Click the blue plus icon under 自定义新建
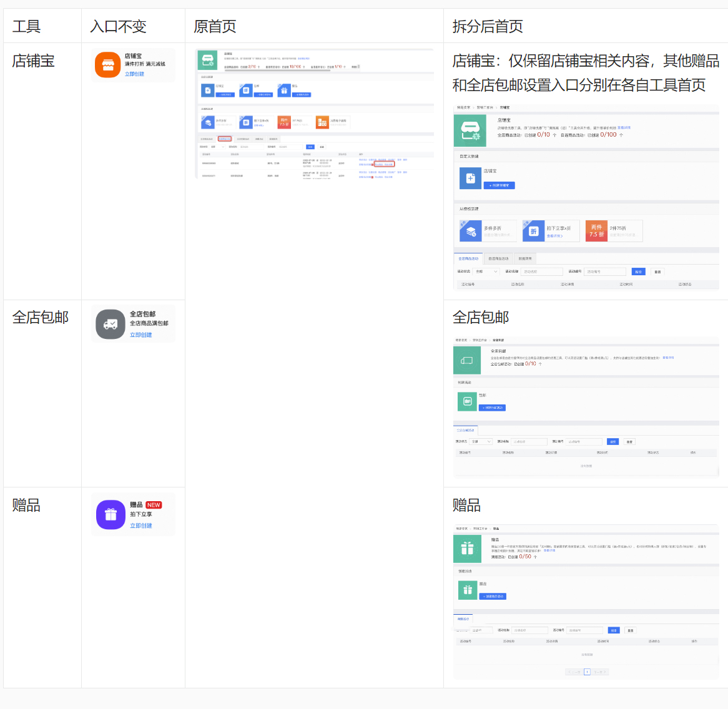Screen dimensions: 728x709 470,178
